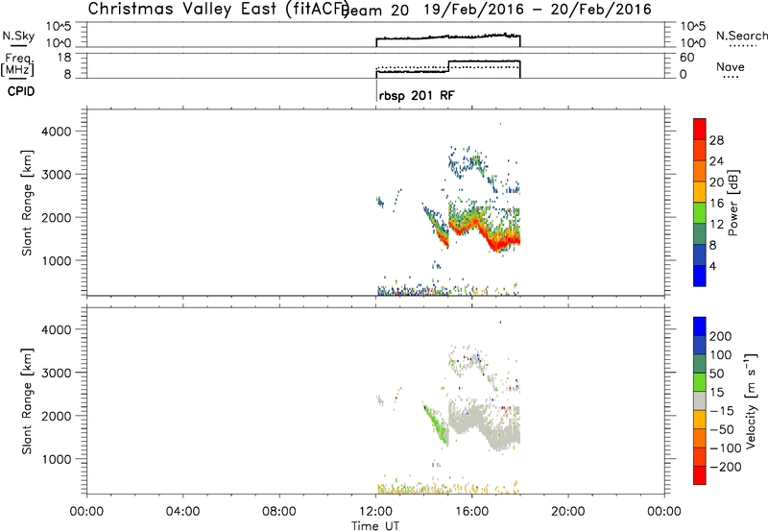Click the '1000' tick of the velocity panel
This screenshot has width=768, height=532.
[57, 459]
